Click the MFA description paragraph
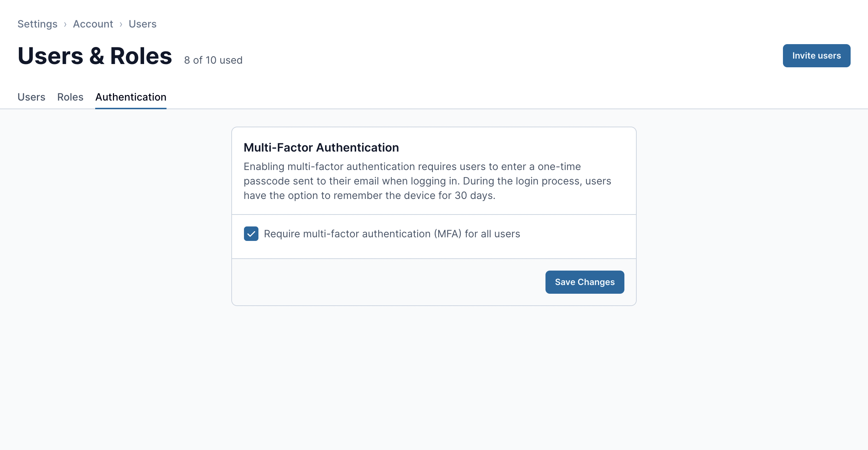Screen dimensions: 868x450 (x=427, y=181)
